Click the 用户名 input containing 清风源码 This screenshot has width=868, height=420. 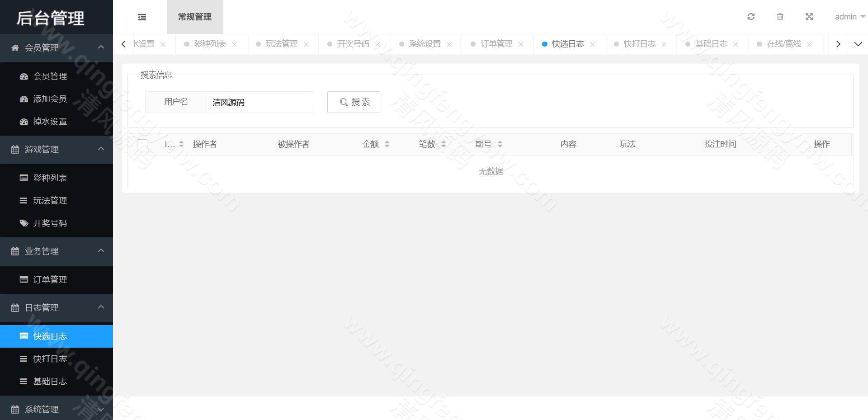click(260, 102)
